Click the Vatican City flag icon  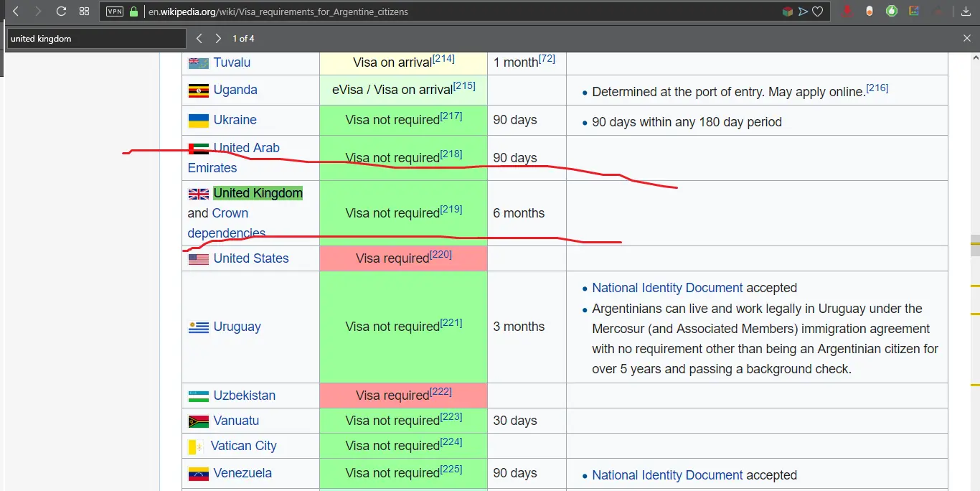[196, 446]
